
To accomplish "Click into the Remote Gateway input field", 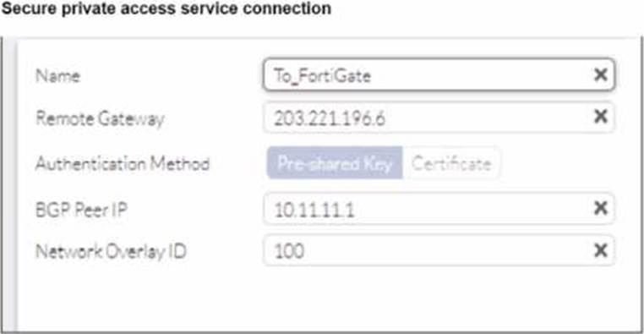I will 439,118.
